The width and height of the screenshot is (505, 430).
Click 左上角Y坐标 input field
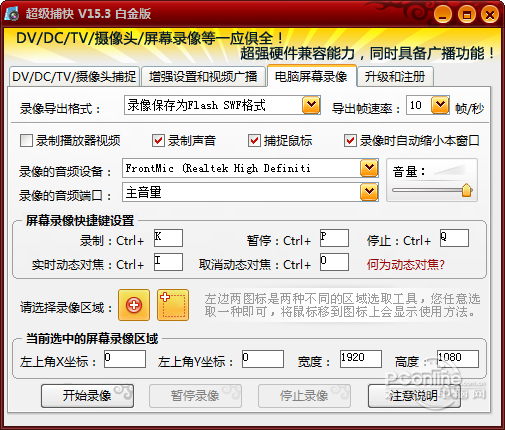coord(263,359)
